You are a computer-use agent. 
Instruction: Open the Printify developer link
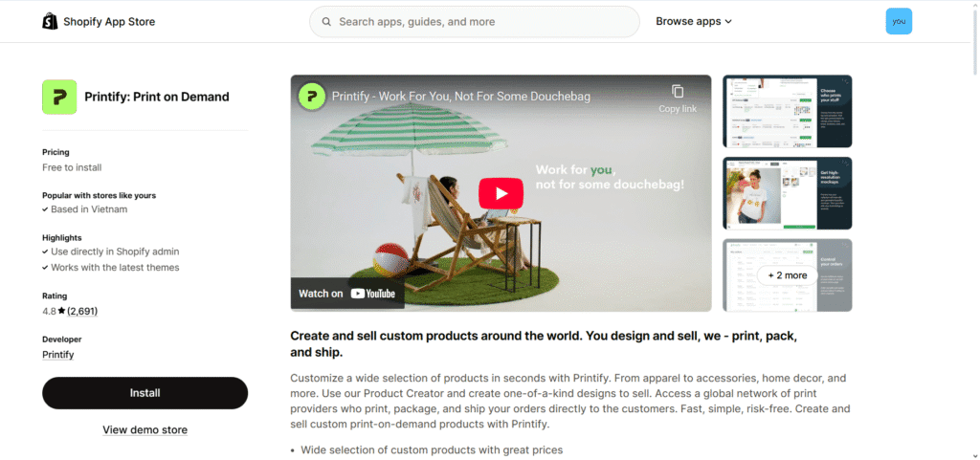pos(58,355)
